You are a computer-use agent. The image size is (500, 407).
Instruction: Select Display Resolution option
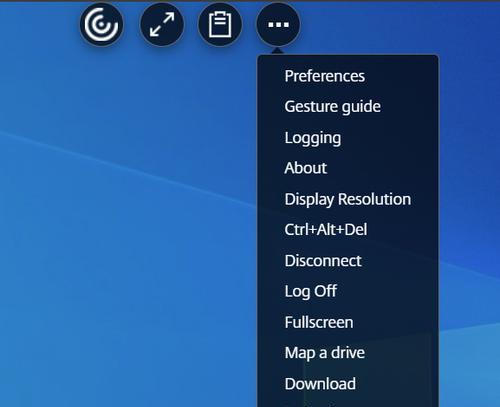[x=348, y=199]
